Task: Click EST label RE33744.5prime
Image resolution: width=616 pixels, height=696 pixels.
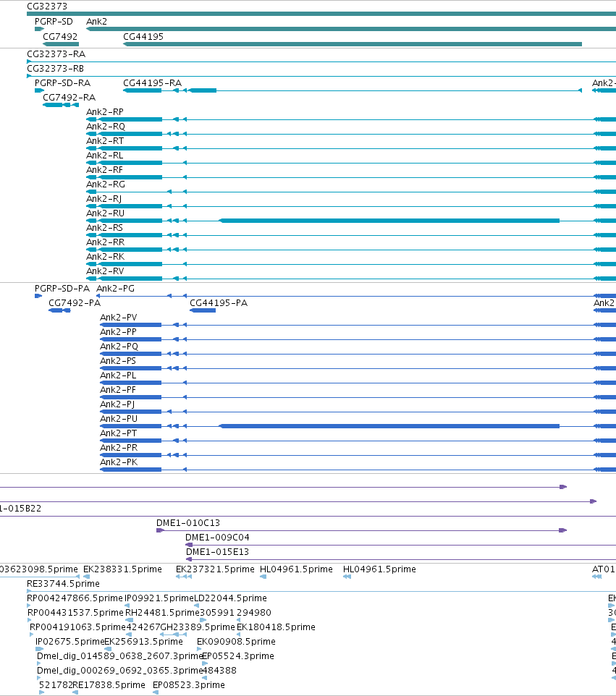Action: 64,584
